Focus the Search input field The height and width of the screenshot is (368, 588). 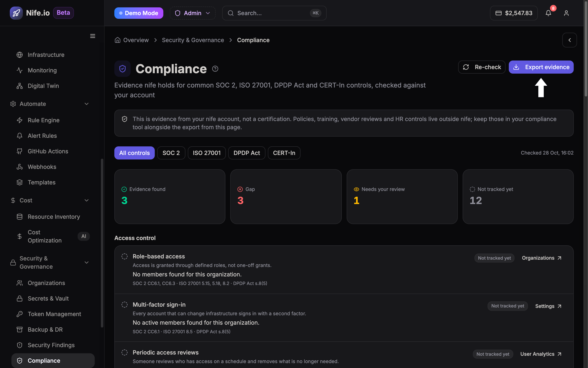point(274,13)
